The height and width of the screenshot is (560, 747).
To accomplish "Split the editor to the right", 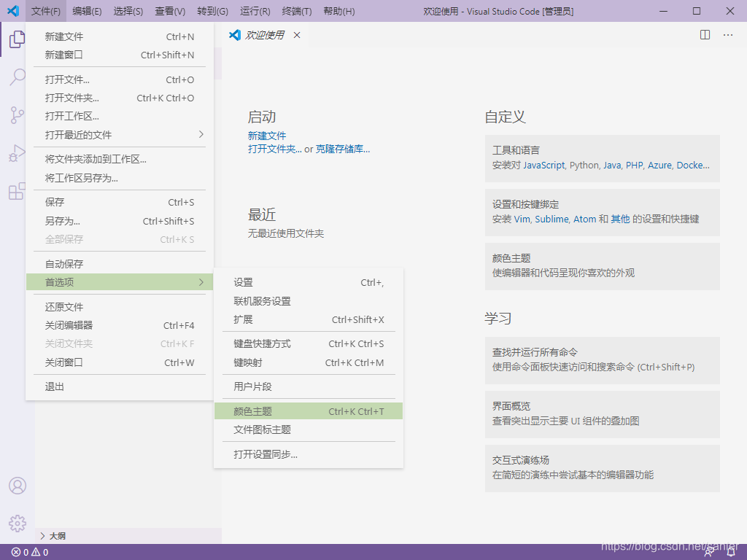I will 705,35.
